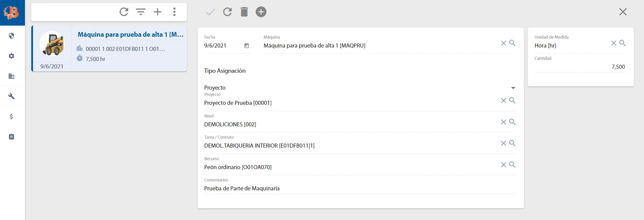The width and height of the screenshot is (644, 220).
Task: Clear the Proyecto de Prueba field
Action: point(503,100)
